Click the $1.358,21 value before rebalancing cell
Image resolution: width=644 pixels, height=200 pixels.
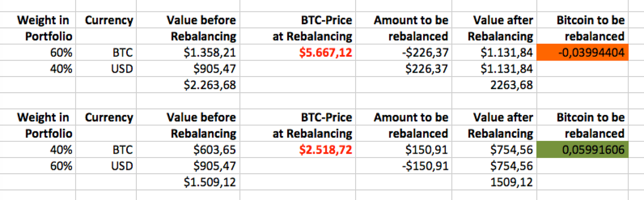[188, 52]
